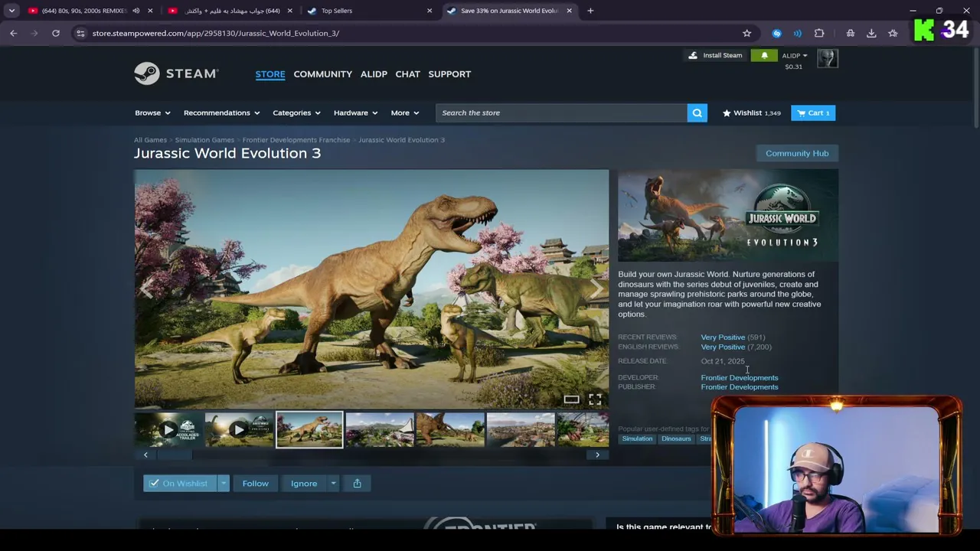Expand the Hardware dropdown
The width and height of the screenshot is (980, 551).
tap(355, 112)
